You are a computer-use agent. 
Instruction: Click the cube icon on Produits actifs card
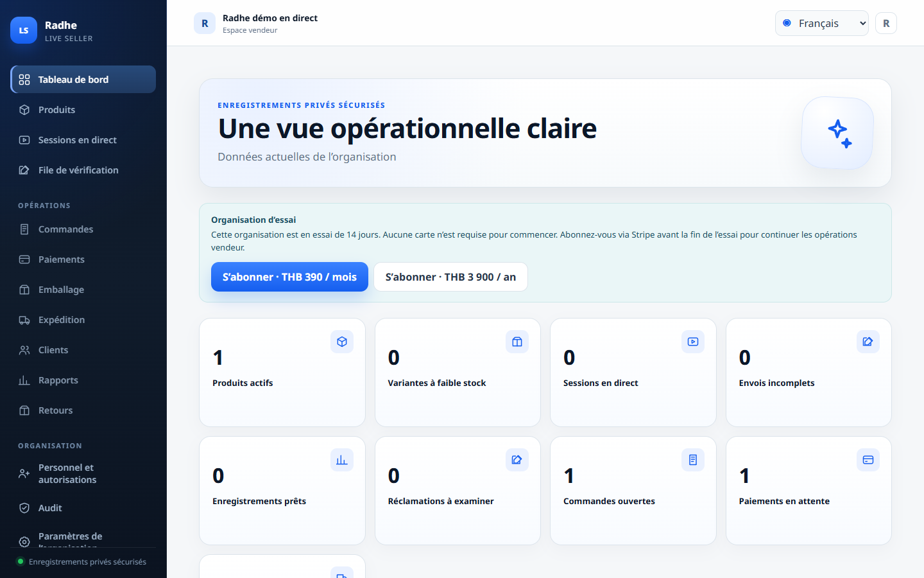[x=342, y=342]
